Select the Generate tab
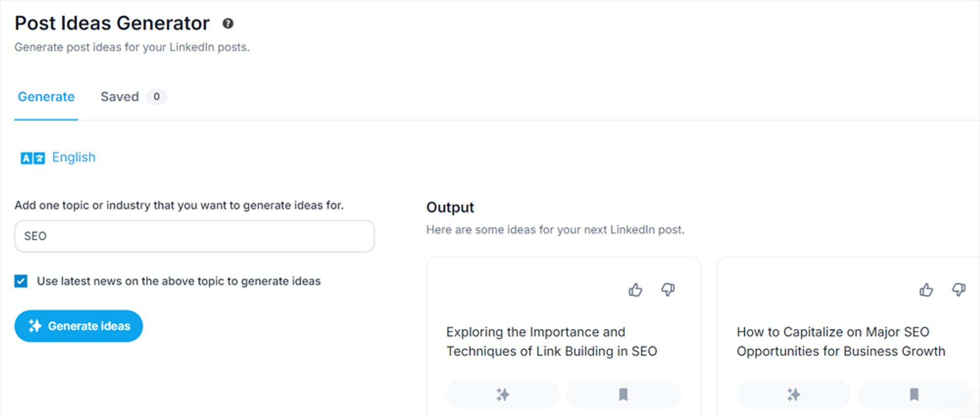Viewport: 980px width, 418px height. [46, 97]
